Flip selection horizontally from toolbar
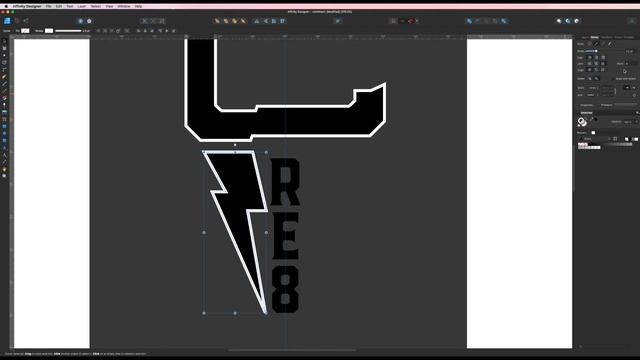Viewport: 640px width, 360px height. (x=257, y=21)
